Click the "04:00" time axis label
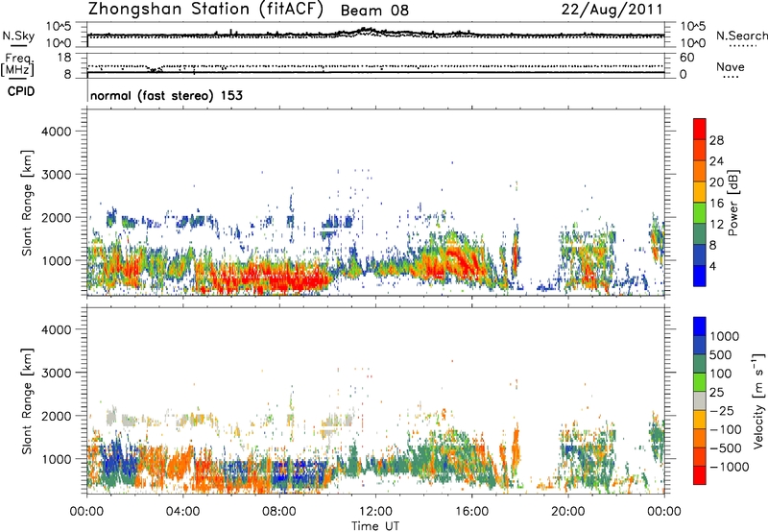The height and width of the screenshot is (532, 768). point(182,512)
